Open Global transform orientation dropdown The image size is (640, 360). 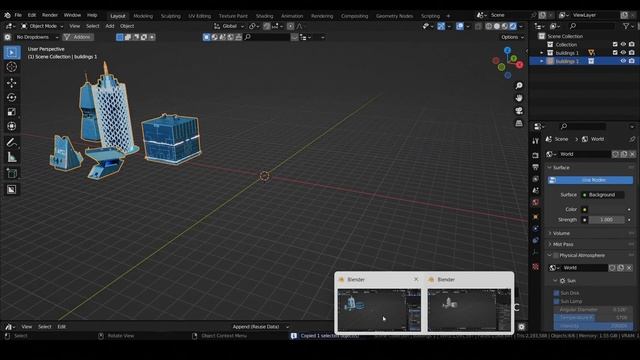tap(229, 26)
